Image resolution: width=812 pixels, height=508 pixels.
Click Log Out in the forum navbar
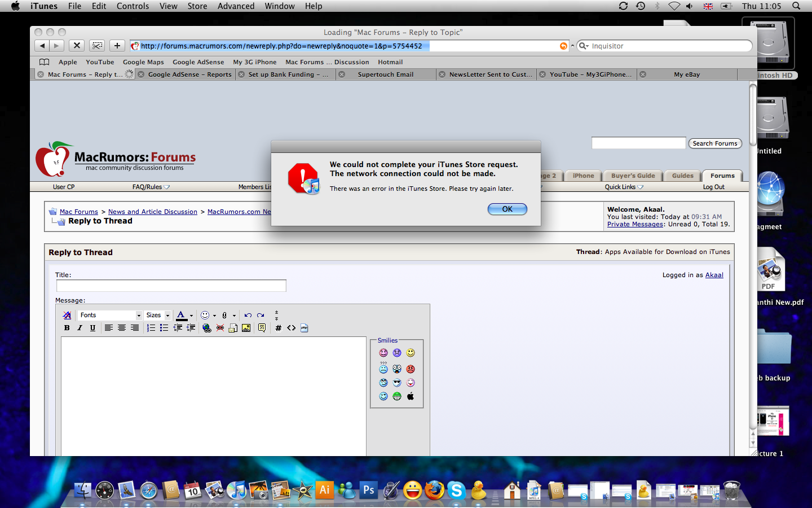[x=714, y=187]
